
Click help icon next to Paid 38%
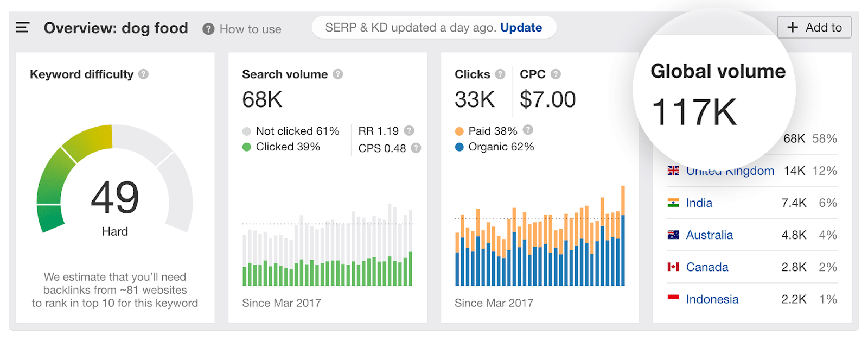[528, 130]
